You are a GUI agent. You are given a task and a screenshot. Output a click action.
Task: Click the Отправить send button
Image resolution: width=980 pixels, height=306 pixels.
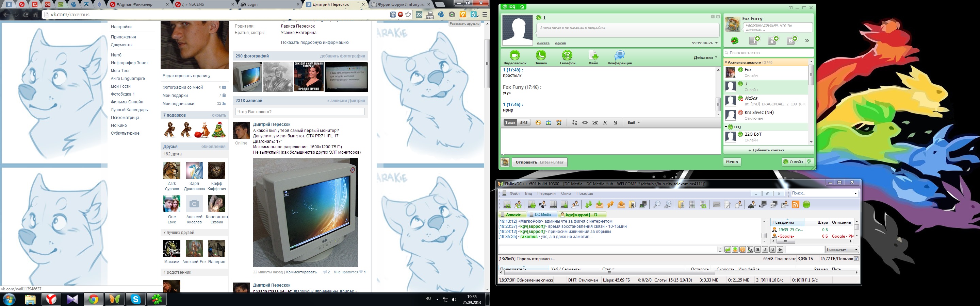click(x=539, y=162)
